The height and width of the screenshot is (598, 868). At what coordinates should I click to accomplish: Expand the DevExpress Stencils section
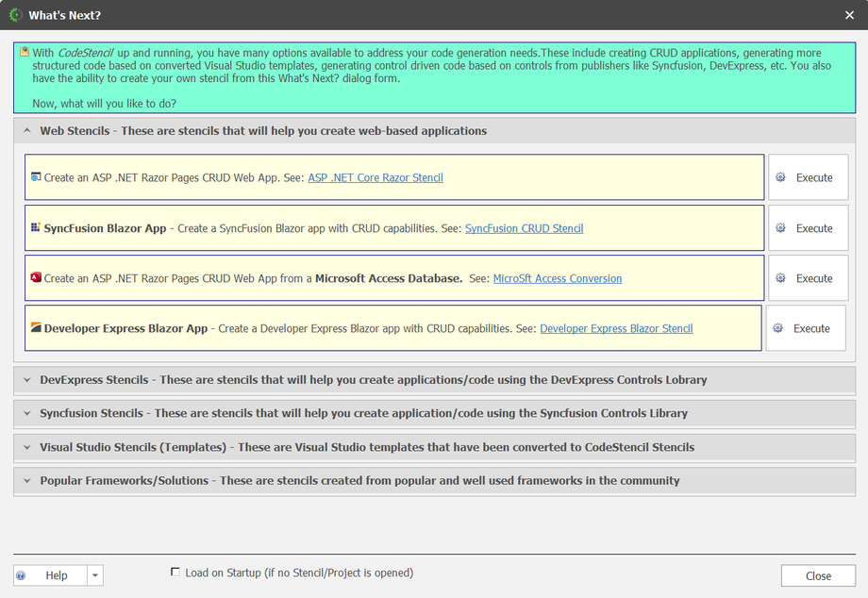(x=26, y=380)
